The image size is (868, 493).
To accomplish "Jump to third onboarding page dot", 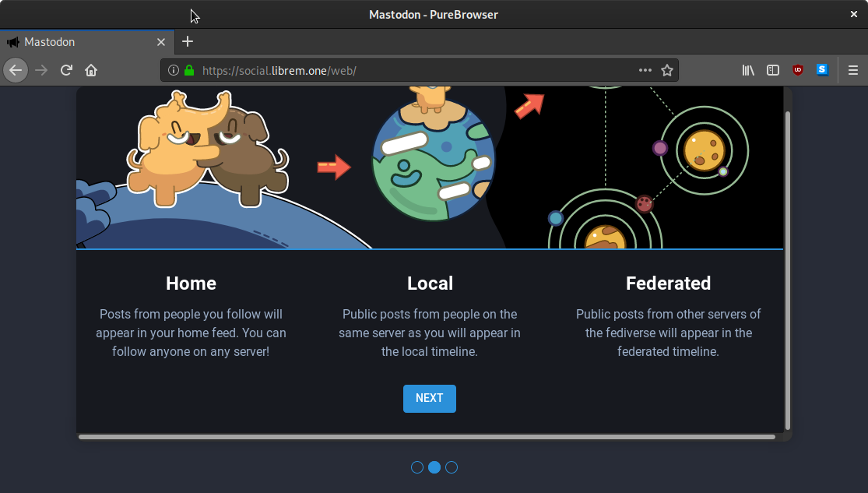I will pyautogui.click(x=452, y=467).
